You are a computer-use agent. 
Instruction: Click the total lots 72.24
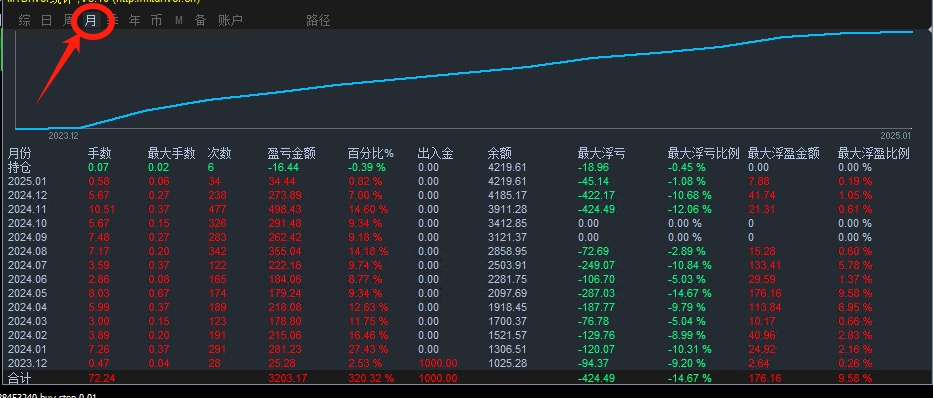pos(101,378)
